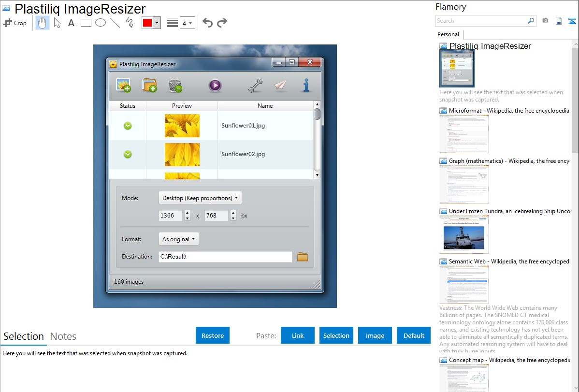Open the Mode Desktop (Keep proportions) dropdown
Screen dimensions: 579x392
(x=200, y=198)
